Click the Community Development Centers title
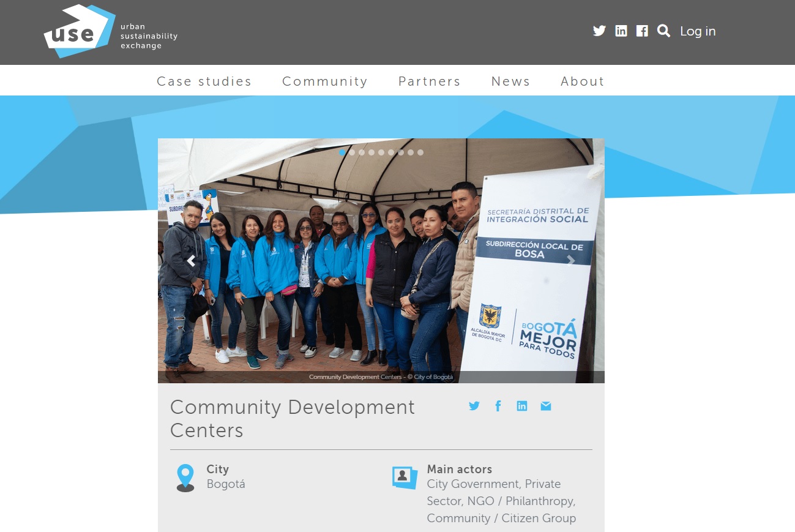The image size is (795, 532). (x=293, y=419)
